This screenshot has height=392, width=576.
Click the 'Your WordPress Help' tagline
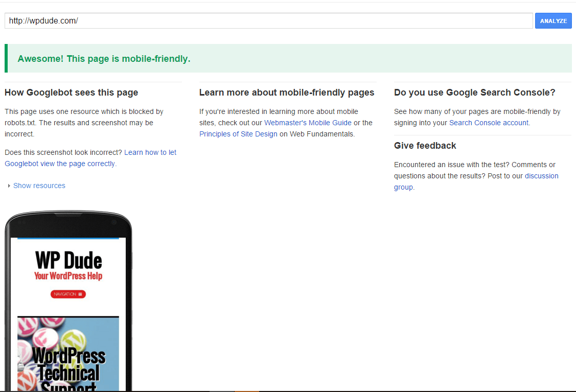(68, 276)
